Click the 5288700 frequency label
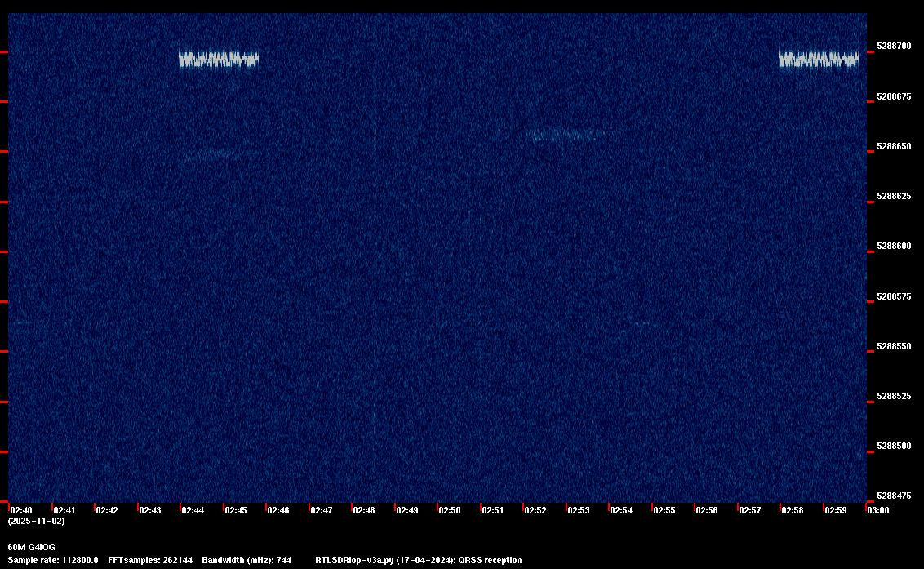The image size is (924, 569). coord(894,46)
